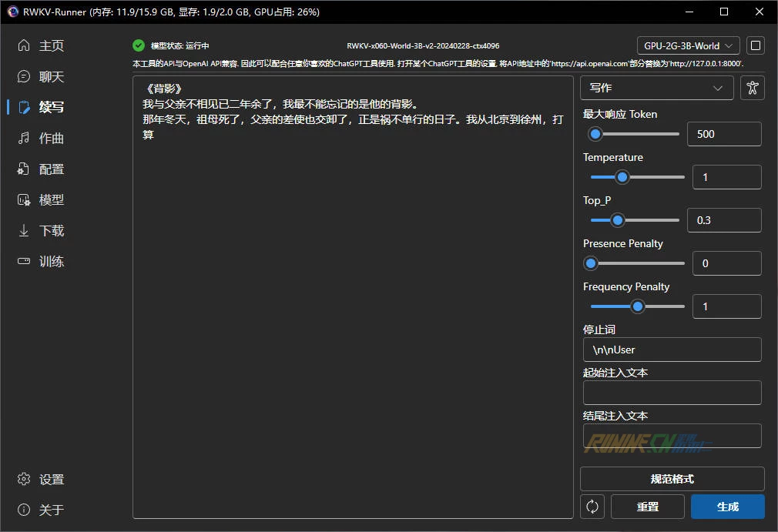Click the refresh arrows icon near 重置
The width and height of the screenshot is (778, 532).
coord(592,507)
